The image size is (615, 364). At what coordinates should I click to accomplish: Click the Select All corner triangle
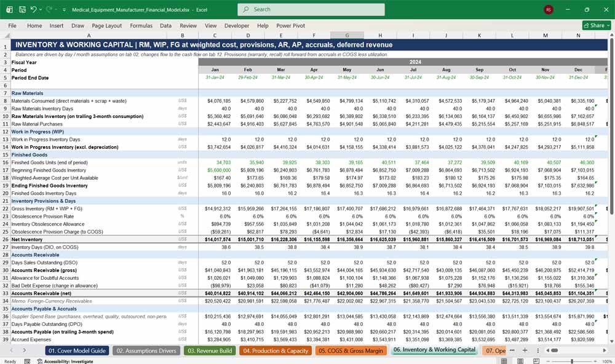6,35
